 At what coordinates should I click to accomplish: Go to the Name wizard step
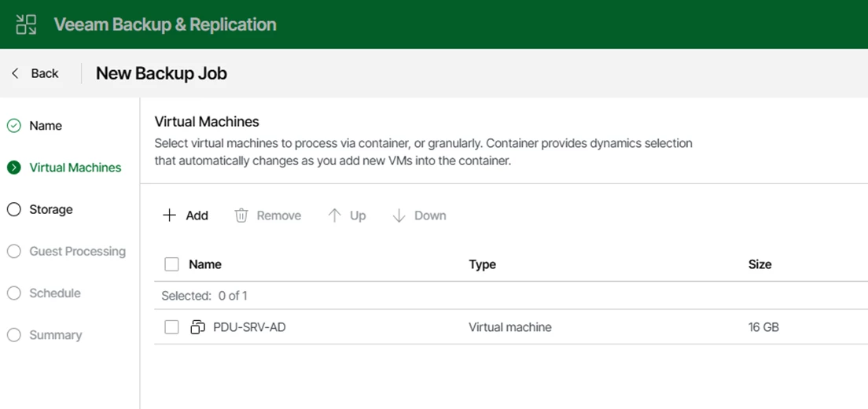coord(46,126)
